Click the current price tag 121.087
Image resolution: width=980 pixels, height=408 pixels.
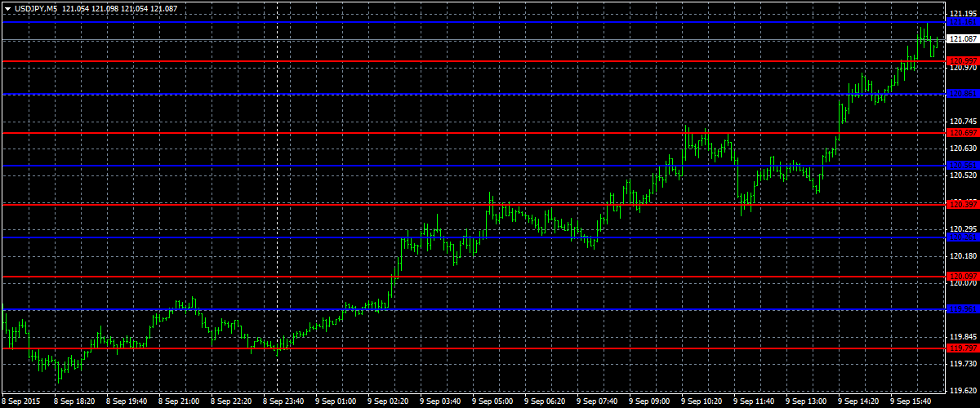[962, 39]
